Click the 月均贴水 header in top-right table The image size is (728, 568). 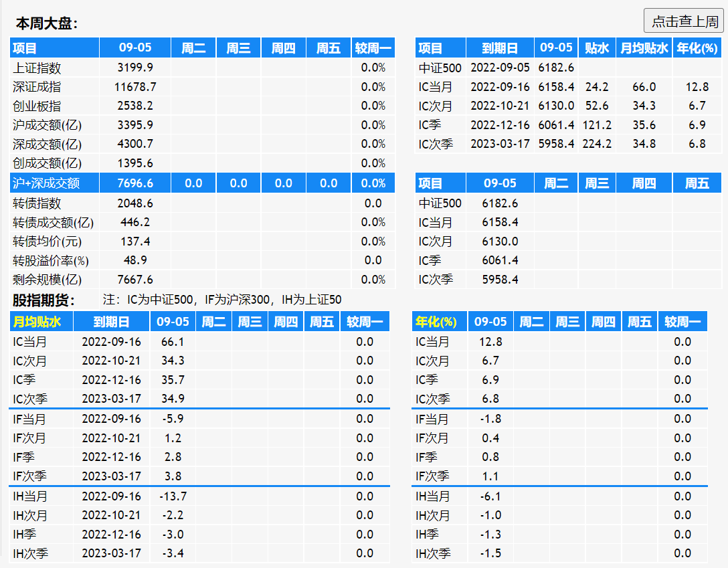click(x=644, y=48)
